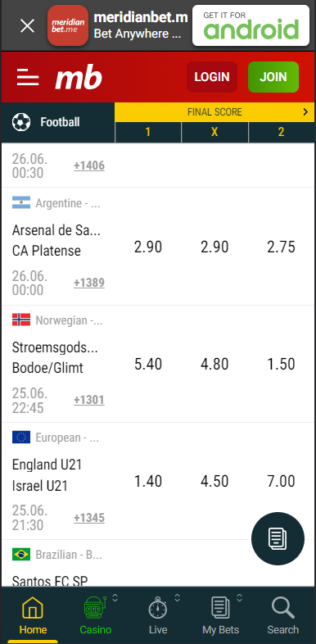Expand the Live submenu arrows
Viewport: 316px width, 644px height.
click(x=178, y=598)
